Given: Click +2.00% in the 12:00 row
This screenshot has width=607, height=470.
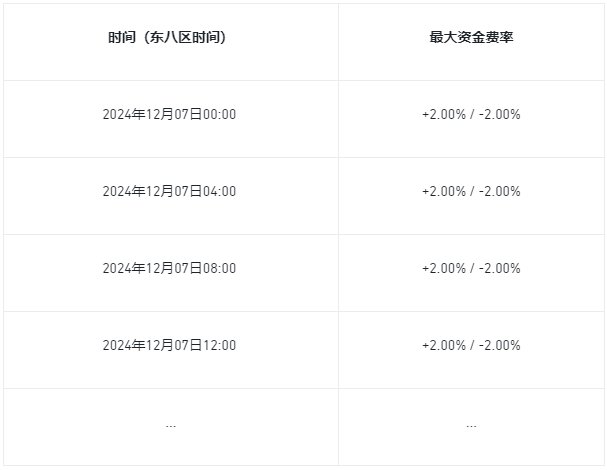Looking at the screenshot, I should point(443,345).
